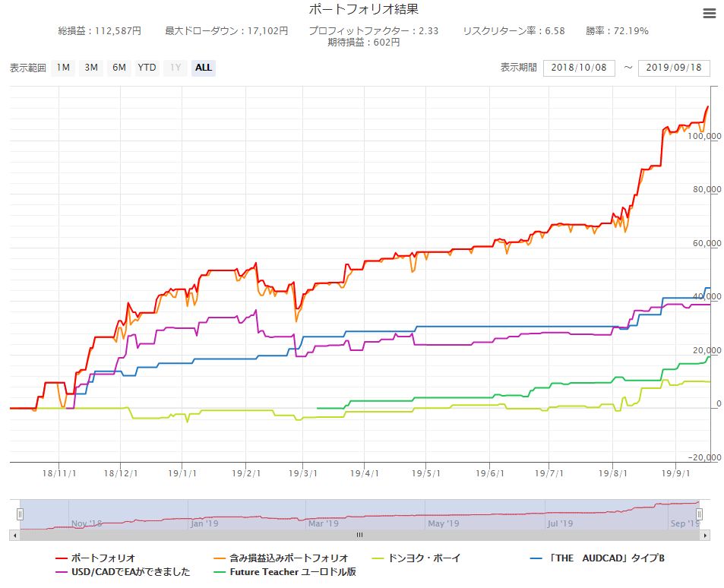The image size is (724, 588).
Task: Click the 期待損益:602円 statistic
Action: click(363, 43)
